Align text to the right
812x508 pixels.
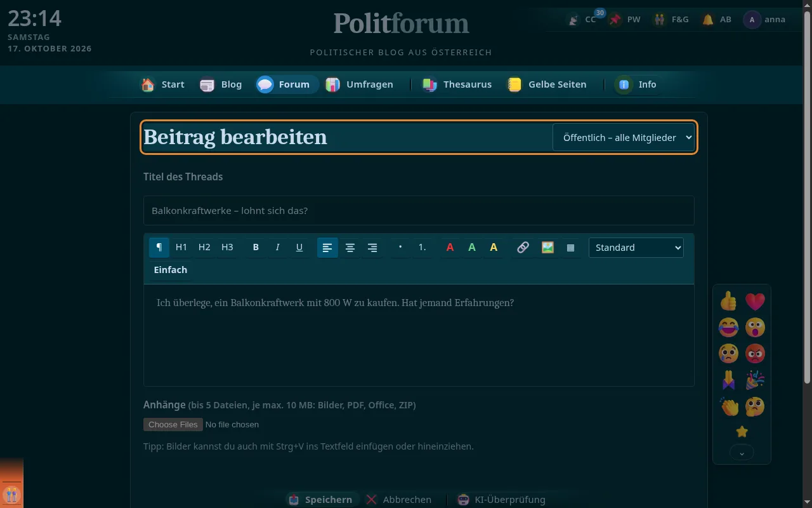pyautogui.click(x=372, y=248)
